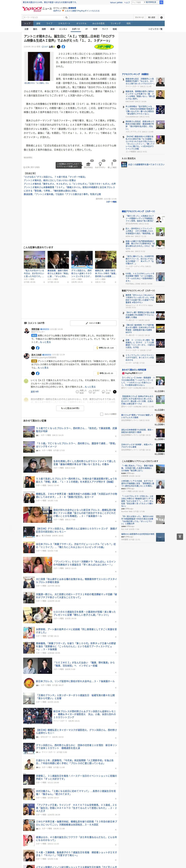Image resolution: width=186 pixels, height=868 pixels.
Task: Select the 地域 category
Action: click(x=114, y=29)
